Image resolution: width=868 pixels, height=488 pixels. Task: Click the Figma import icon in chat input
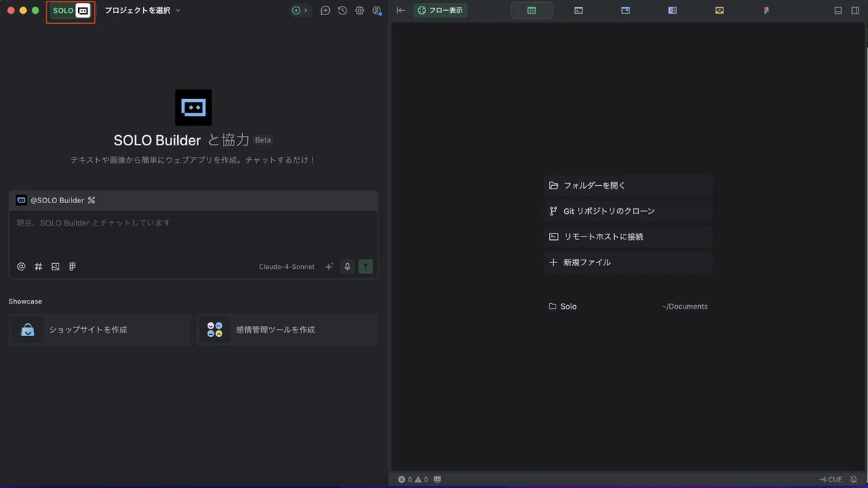coord(72,267)
